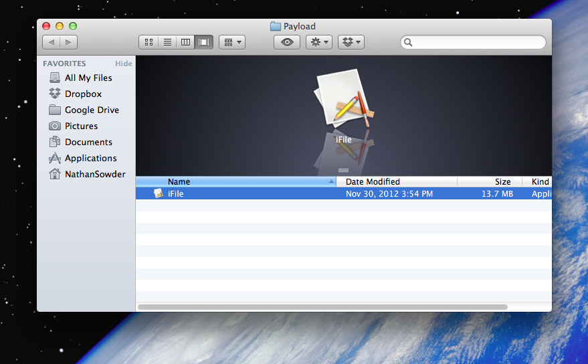Open NathanSowder home folder
This screenshot has height=364, width=588.
click(x=95, y=175)
